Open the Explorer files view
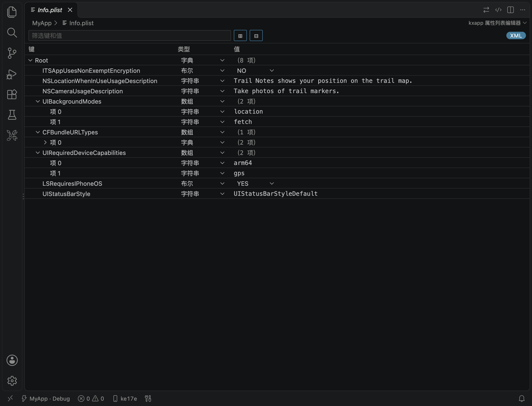532x406 pixels. click(x=12, y=12)
